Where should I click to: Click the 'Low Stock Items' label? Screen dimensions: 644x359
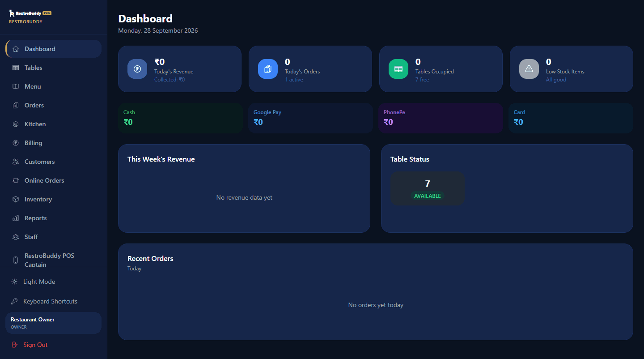click(565, 71)
